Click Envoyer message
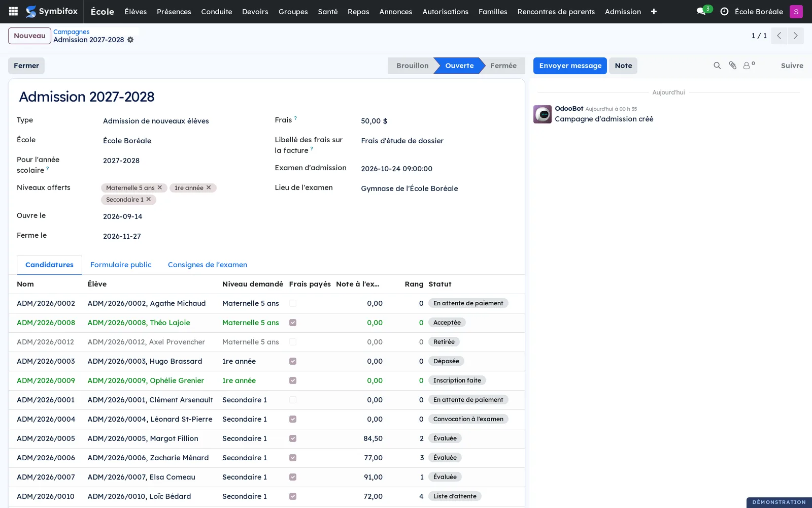Screen dimensions: 812x508 point(570,66)
